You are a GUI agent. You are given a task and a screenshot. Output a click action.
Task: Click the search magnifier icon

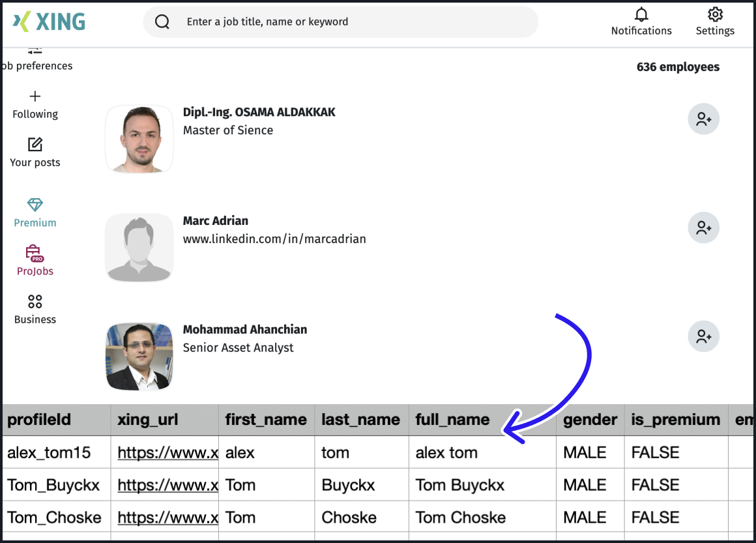coord(162,22)
